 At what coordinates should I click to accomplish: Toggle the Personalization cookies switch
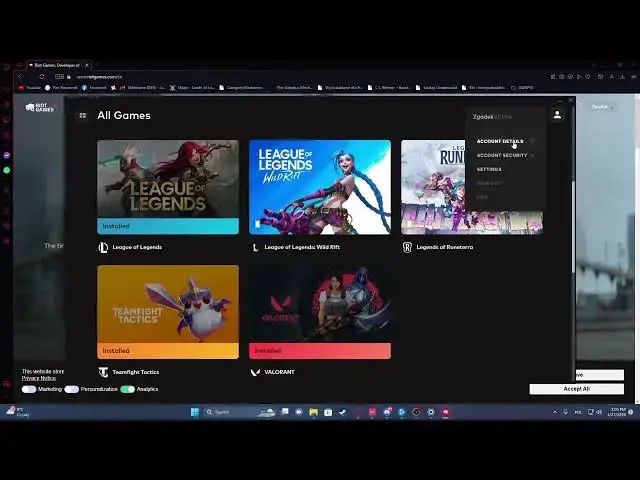click(x=72, y=389)
